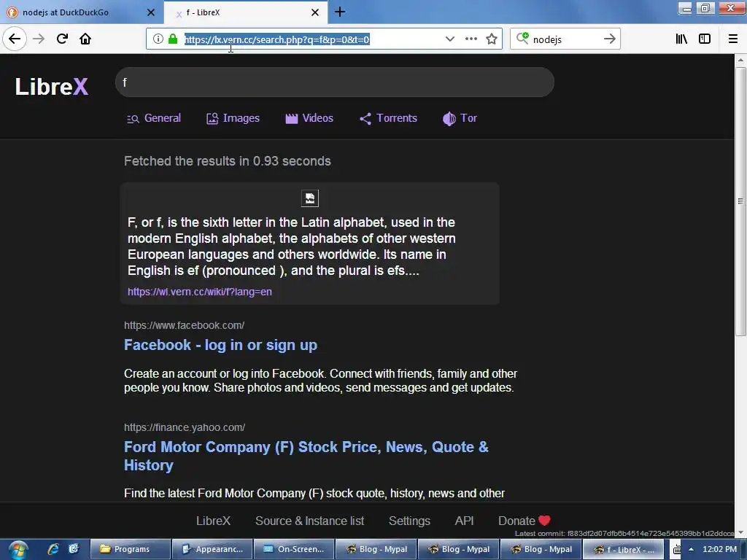Viewport: 747px width, 560px height.
Task: Launch Internet Explorer from quick launch
Action: pyautogui.click(x=53, y=549)
